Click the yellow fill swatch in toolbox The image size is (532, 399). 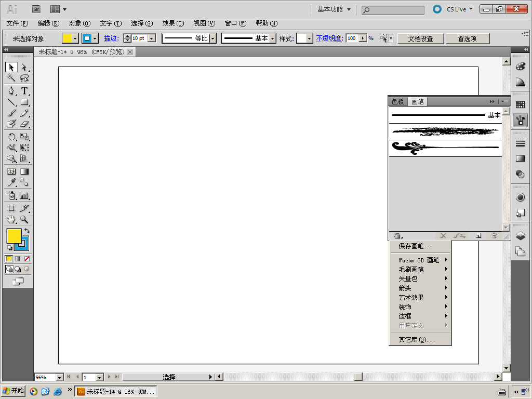pos(14,236)
